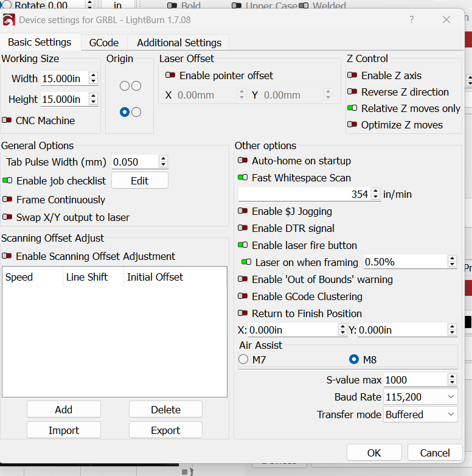Turn off Fast Whitespace Scan
This screenshot has height=476, width=472.
click(x=243, y=178)
